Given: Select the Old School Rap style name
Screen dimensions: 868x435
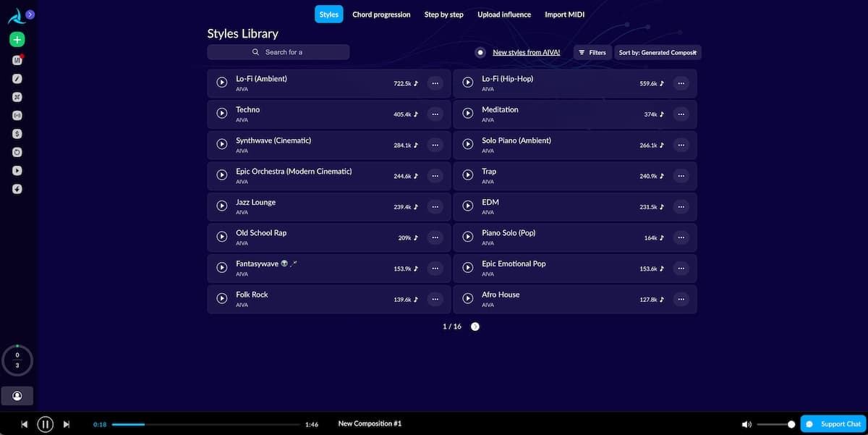Looking at the screenshot, I should pos(261,233).
